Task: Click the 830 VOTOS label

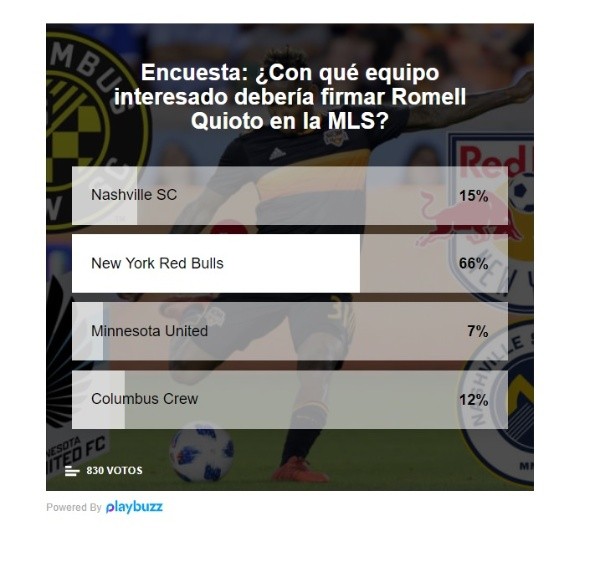Action: tap(114, 471)
